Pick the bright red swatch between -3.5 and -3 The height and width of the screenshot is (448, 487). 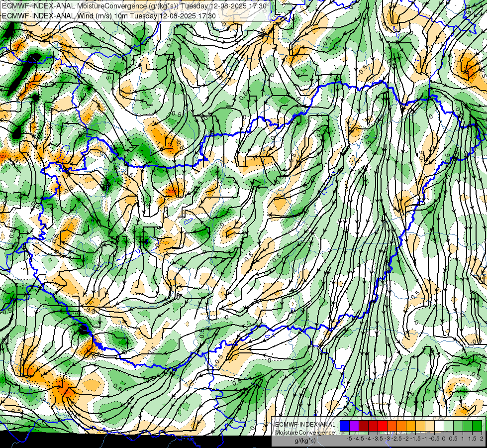(383, 426)
